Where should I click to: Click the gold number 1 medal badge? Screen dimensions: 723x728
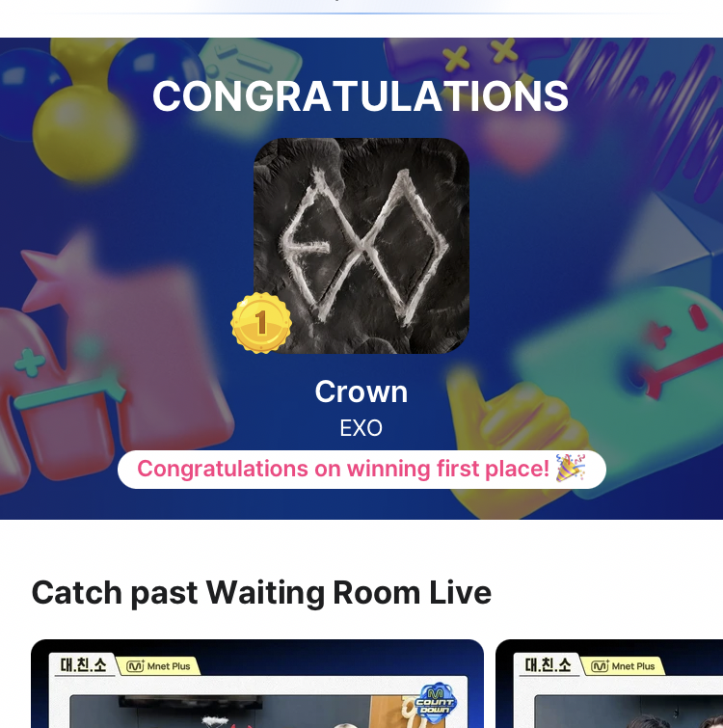(261, 323)
